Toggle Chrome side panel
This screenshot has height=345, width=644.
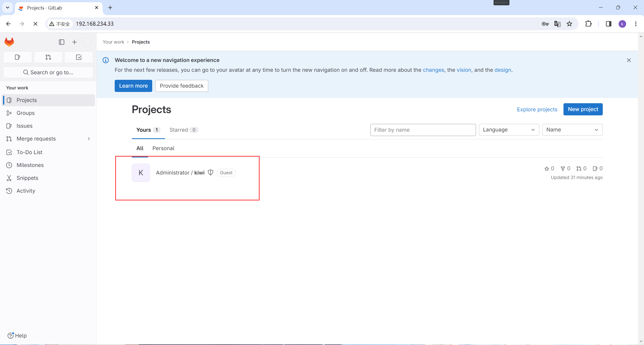[609, 24]
